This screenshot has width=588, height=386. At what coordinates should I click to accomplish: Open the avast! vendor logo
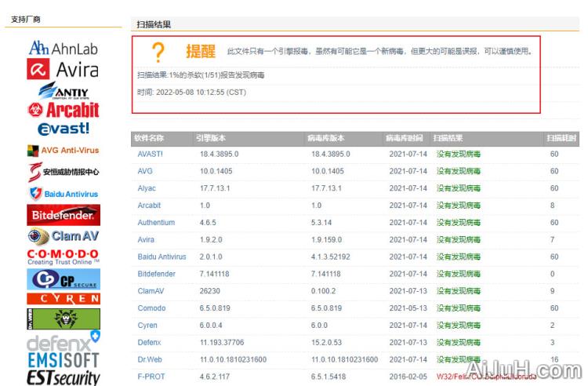(x=64, y=128)
